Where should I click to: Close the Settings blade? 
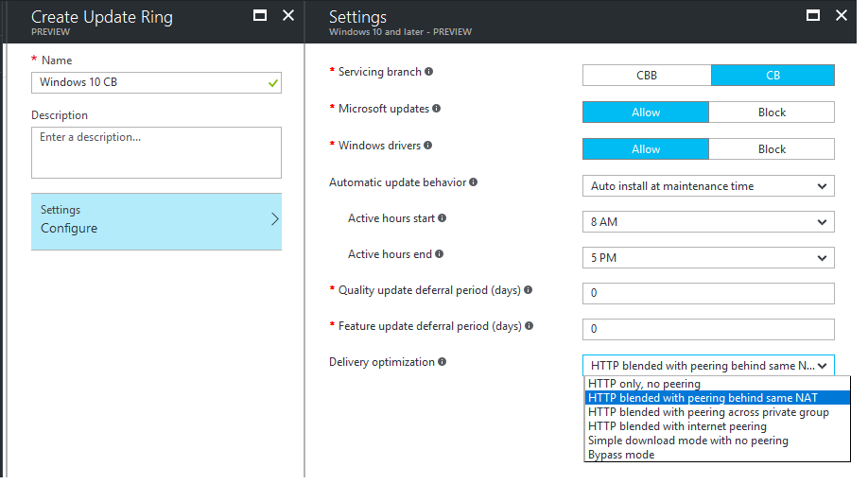(x=842, y=15)
